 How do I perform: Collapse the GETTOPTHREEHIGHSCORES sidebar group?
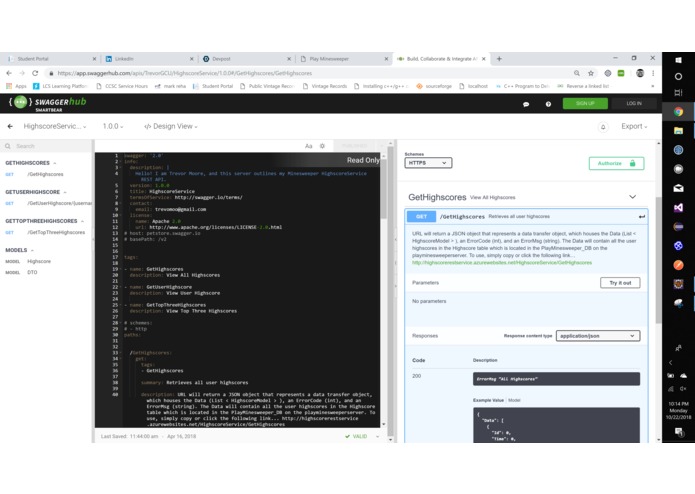82,221
